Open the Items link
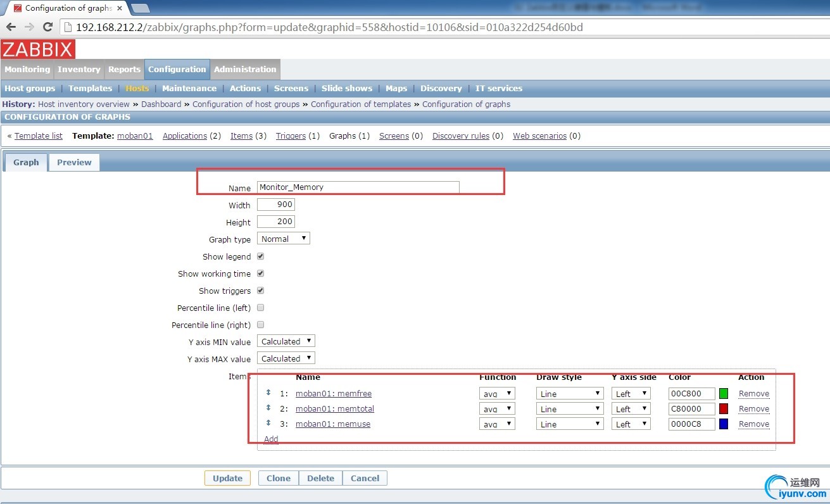This screenshot has width=830, height=504. click(241, 135)
